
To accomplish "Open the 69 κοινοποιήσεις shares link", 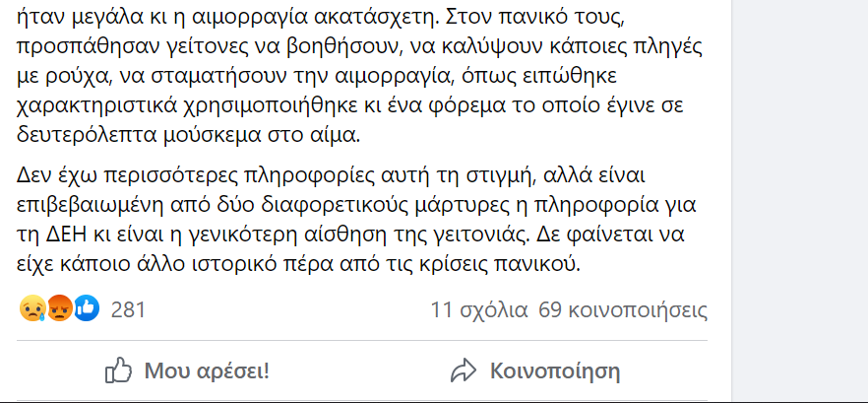I will [x=623, y=309].
